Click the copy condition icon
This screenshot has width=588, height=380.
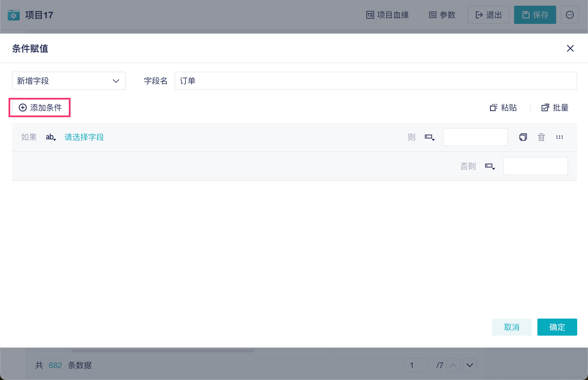point(523,137)
